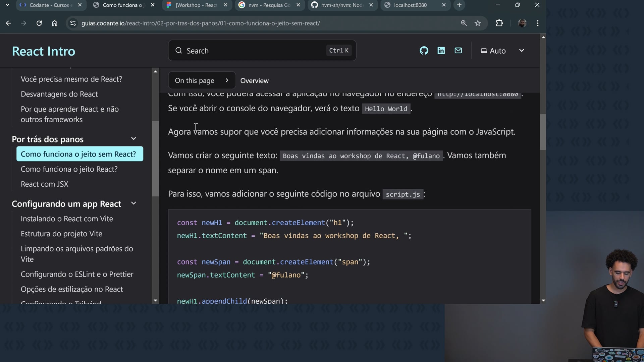Switch to the Como funciona o jeito tab

click(x=123, y=5)
